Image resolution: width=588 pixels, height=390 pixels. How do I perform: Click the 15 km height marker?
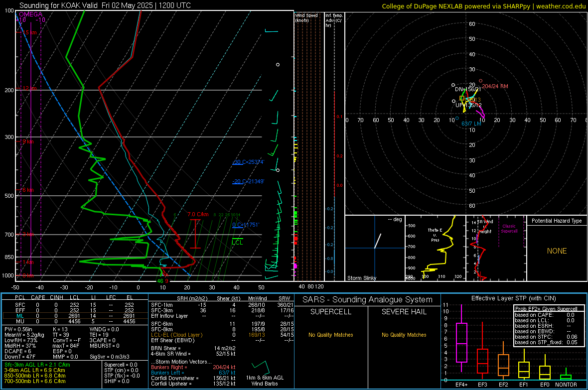[29, 33]
